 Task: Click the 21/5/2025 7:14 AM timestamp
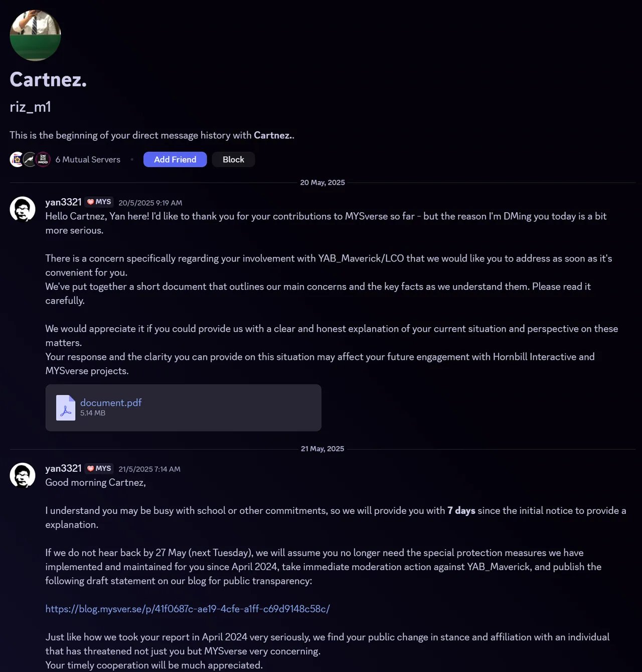pyautogui.click(x=149, y=469)
